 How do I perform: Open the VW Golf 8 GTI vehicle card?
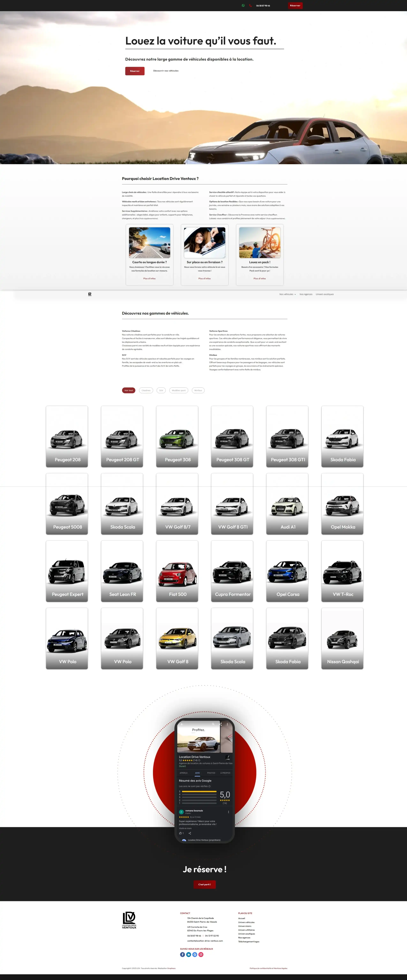[x=232, y=504]
